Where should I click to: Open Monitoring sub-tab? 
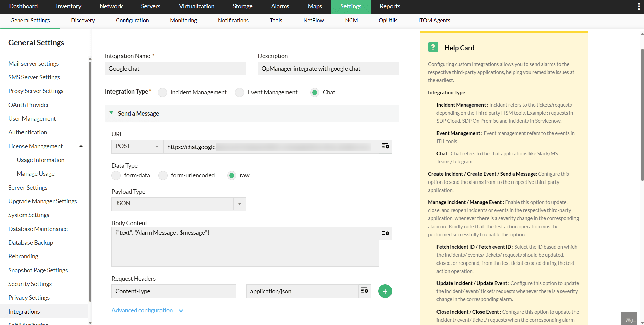[183, 21]
